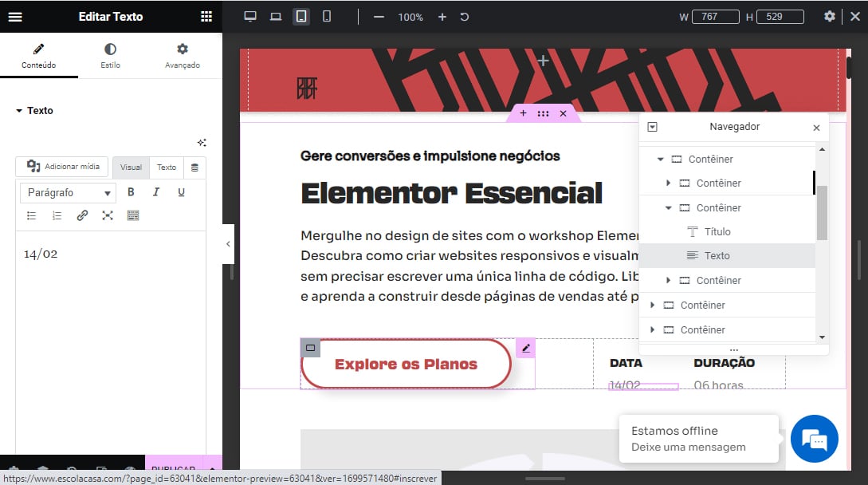868x485 pixels.
Task: Toggle the editor toolbar keyboard icon
Action: [133, 215]
